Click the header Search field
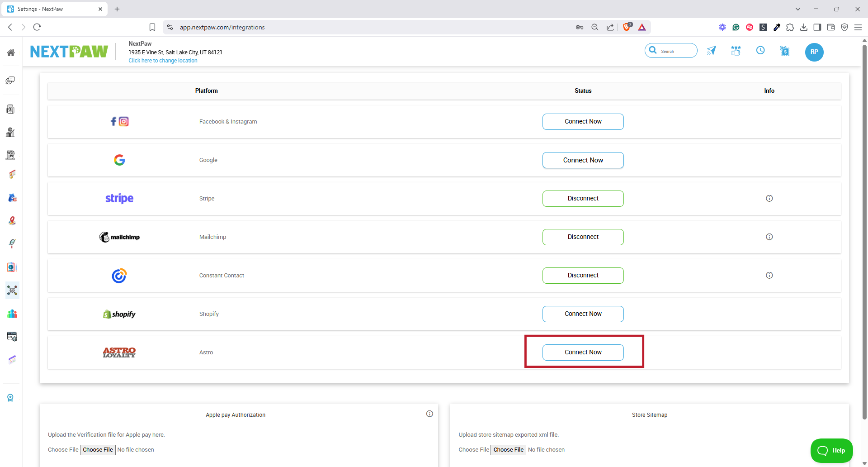The image size is (868, 467). [x=671, y=51]
